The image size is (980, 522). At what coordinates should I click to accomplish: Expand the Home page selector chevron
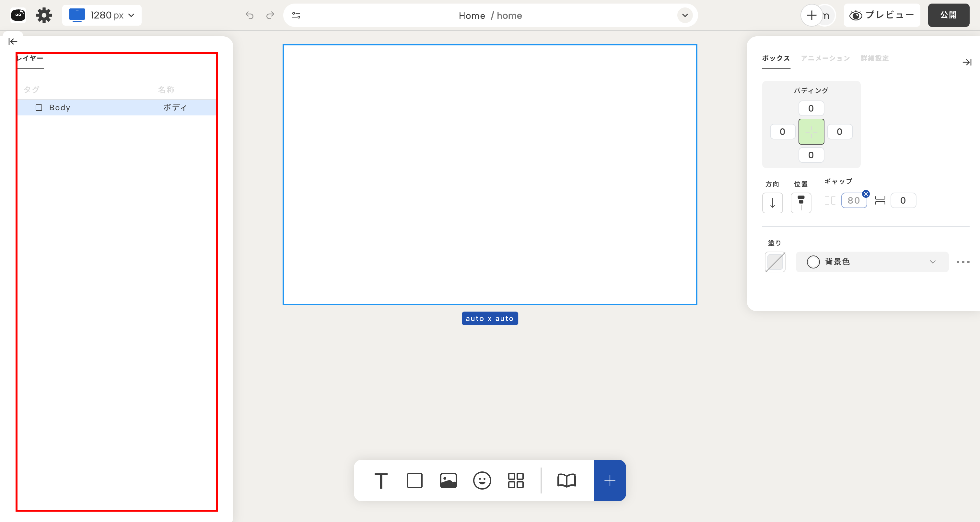pos(685,16)
